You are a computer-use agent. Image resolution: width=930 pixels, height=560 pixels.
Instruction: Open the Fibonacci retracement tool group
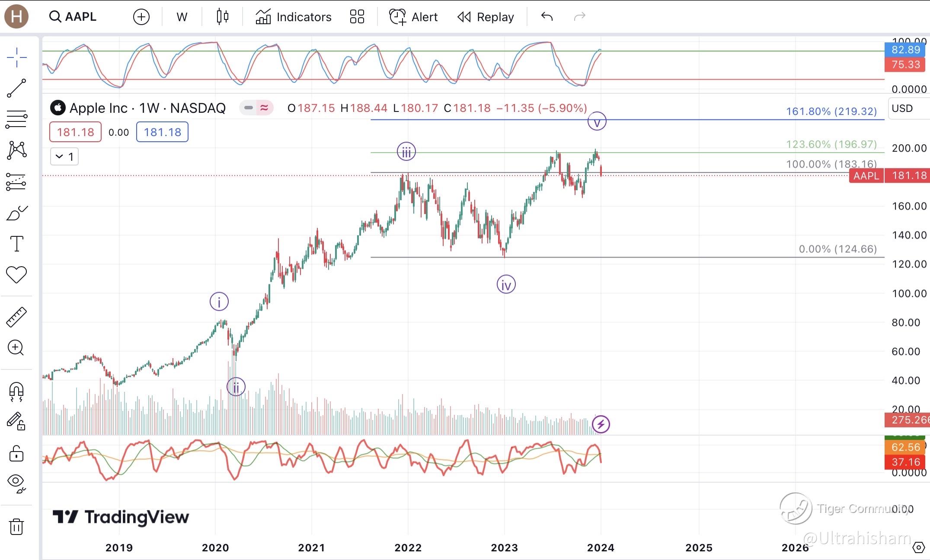tap(16, 120)
